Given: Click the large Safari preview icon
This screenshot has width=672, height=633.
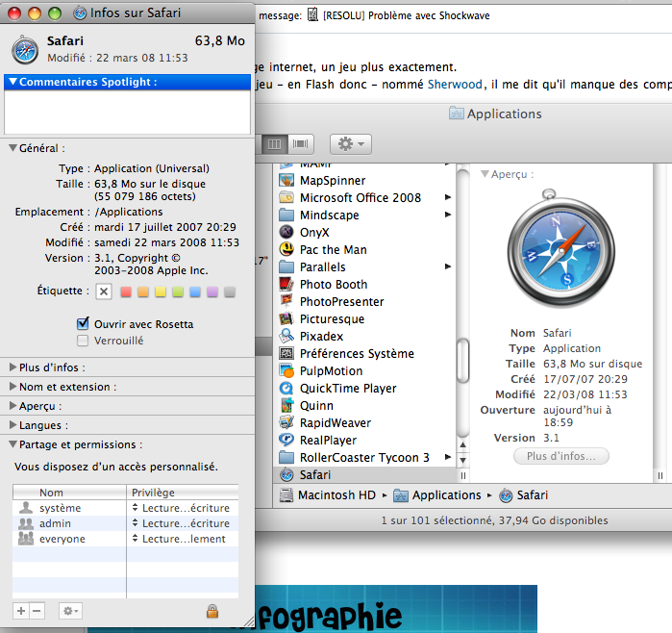Looking at the screenshot, I should coord(561,249).
